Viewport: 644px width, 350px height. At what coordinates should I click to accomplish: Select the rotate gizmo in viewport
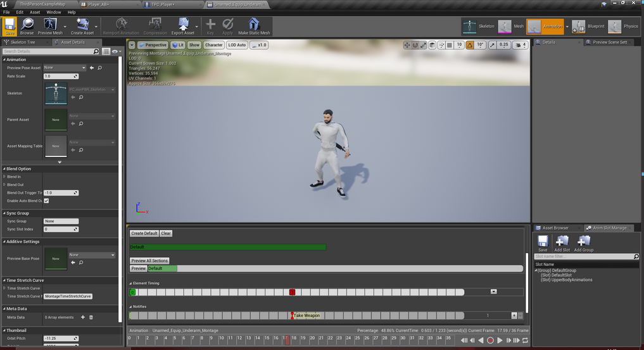(x=415, y=45)
